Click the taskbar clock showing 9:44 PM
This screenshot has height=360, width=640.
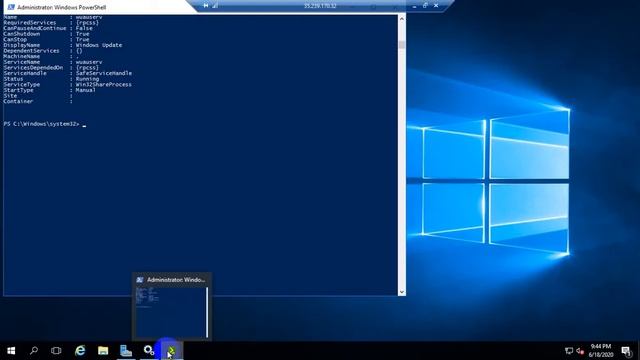point(601,351)
